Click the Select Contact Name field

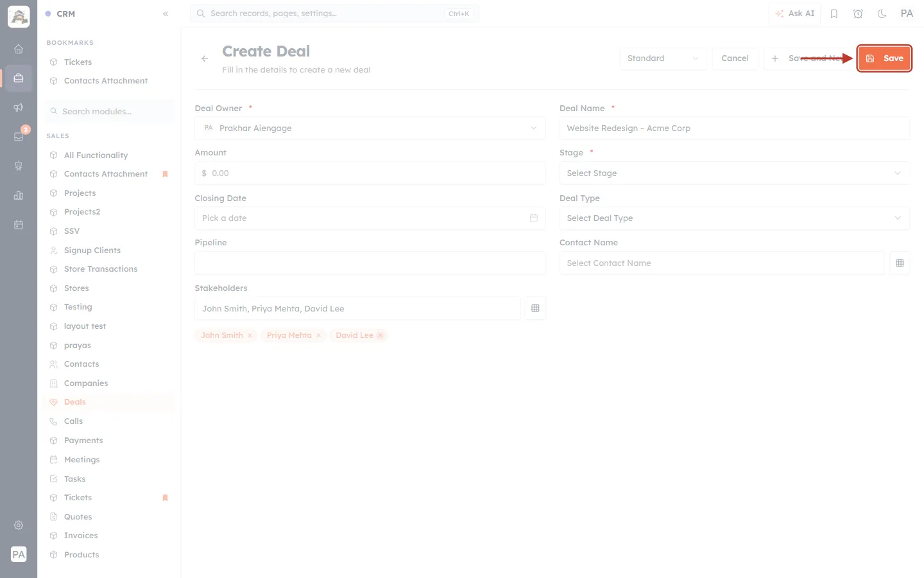[x=722, y=263]
